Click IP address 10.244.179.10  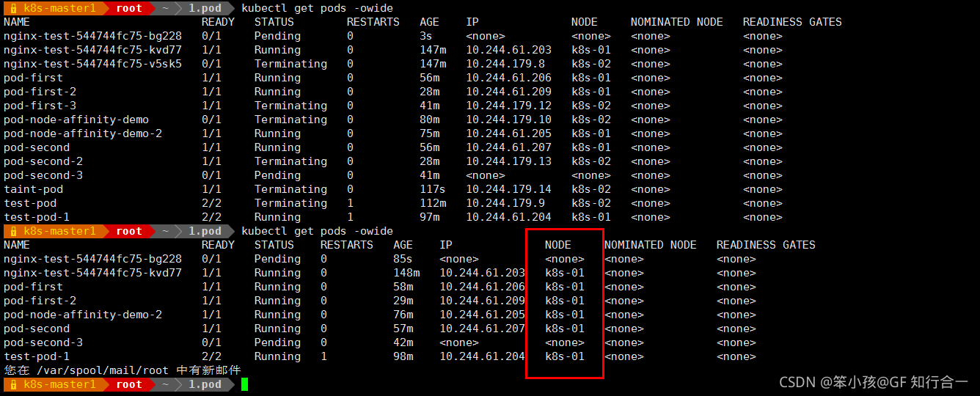coord(508,120)
